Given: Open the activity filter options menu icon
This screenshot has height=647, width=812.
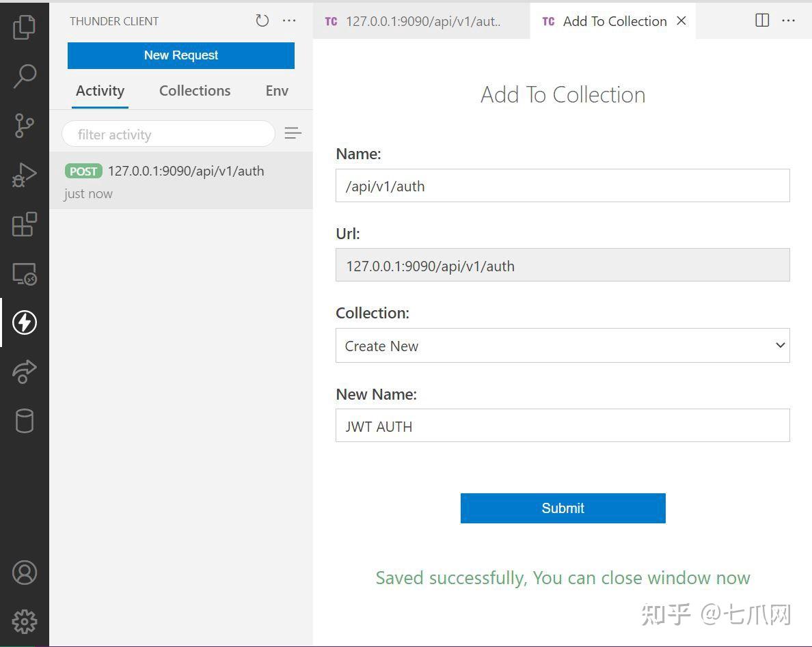Looking at the screenshot, I should tap(293, 134).
